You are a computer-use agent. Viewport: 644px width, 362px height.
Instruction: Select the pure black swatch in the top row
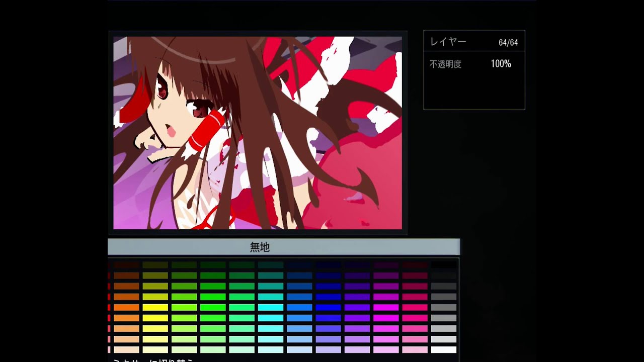[x=444, y=265]
